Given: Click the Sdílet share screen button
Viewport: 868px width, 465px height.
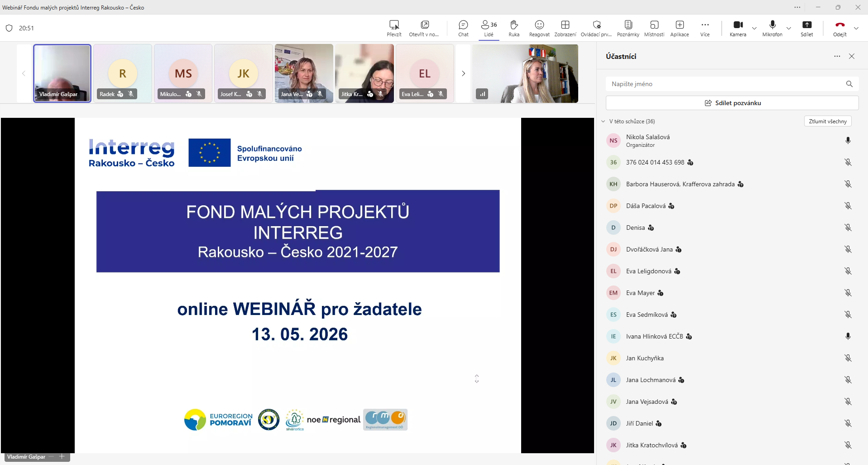Looking at the screenshot, I should click(x=807, y=28).
